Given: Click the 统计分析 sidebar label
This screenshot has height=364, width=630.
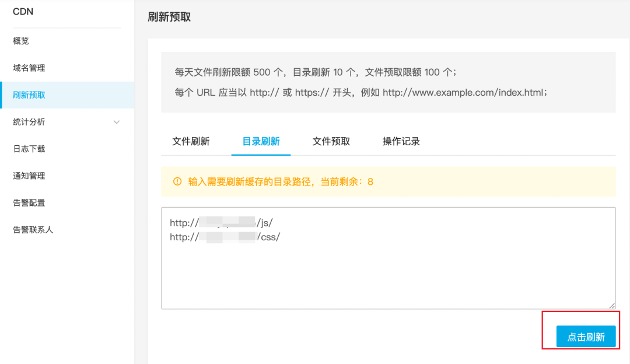Looking at the screenshot, I should click(29, 122).
